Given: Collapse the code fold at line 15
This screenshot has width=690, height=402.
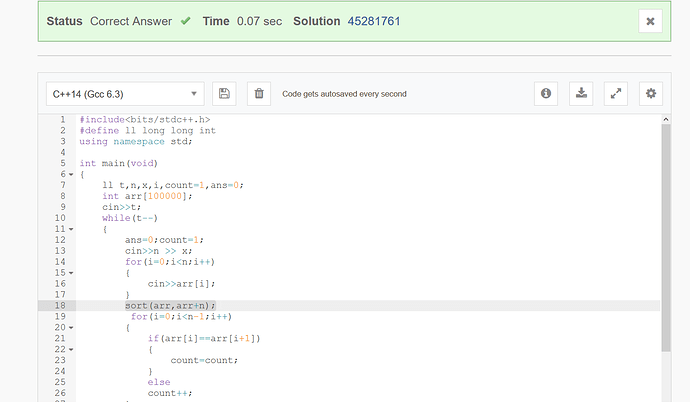Looking at the screenshot, I should click(x=71, y=273).
